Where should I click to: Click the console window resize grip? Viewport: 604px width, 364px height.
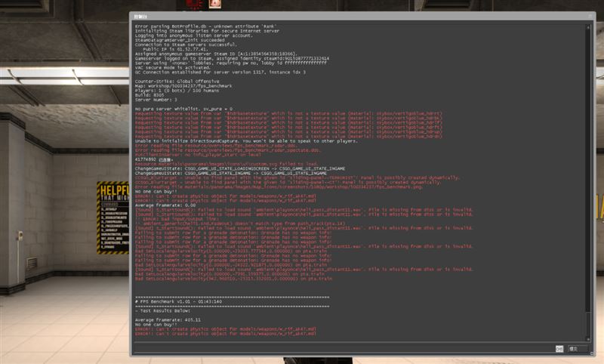coord(593,353)
